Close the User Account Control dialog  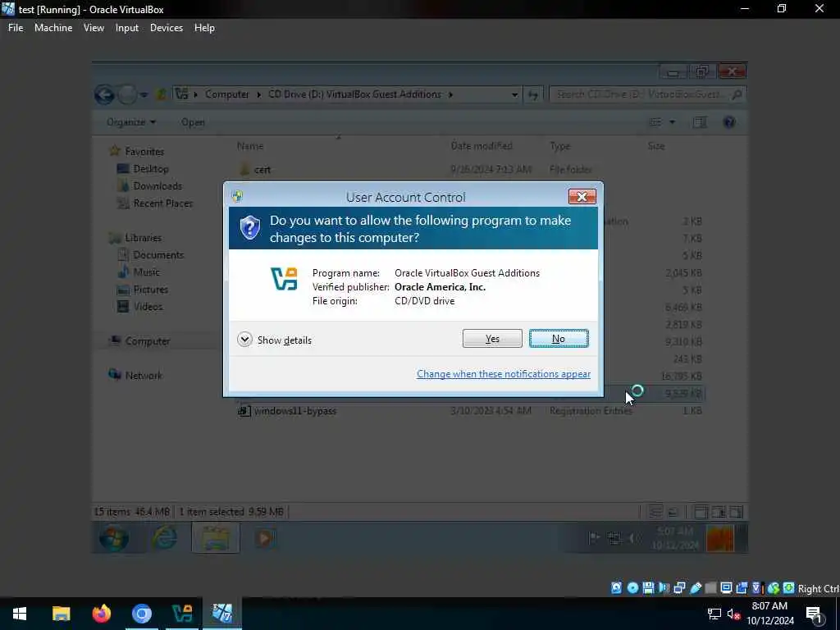pos(582,197)
